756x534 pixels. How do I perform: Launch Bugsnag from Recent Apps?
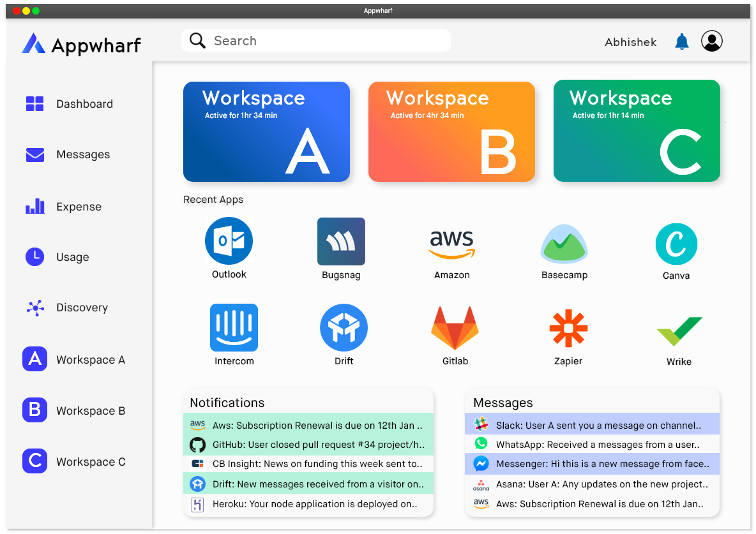click(x=341, y=241)
